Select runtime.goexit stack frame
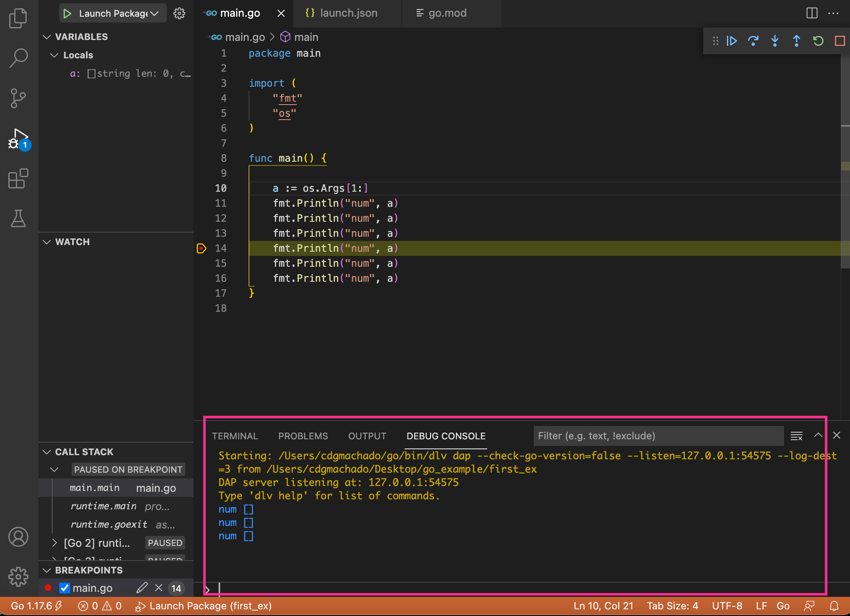The width and height of the screenshot is (850, 616). tap(116, 525)
